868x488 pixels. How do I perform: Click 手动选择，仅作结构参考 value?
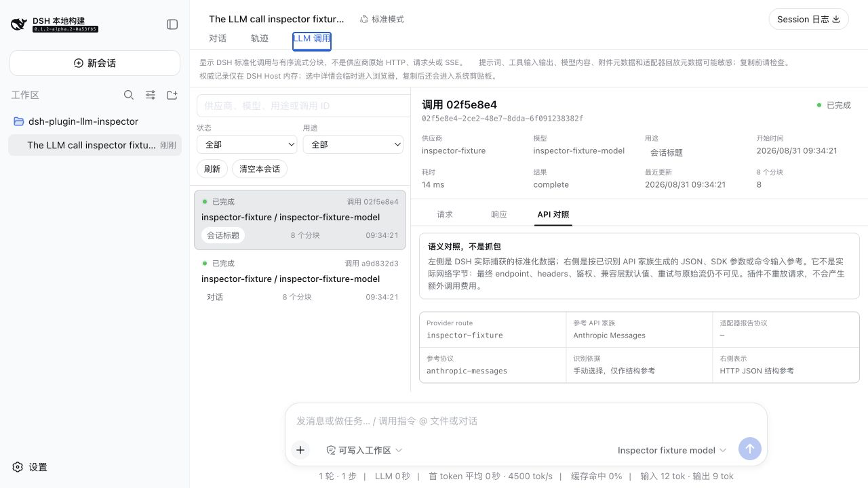coord(614,371)
